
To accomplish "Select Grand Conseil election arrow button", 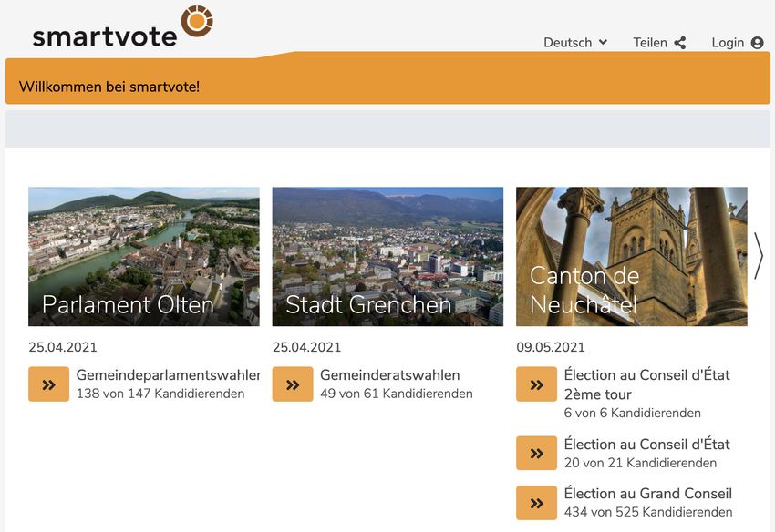I will pos(536,503).
